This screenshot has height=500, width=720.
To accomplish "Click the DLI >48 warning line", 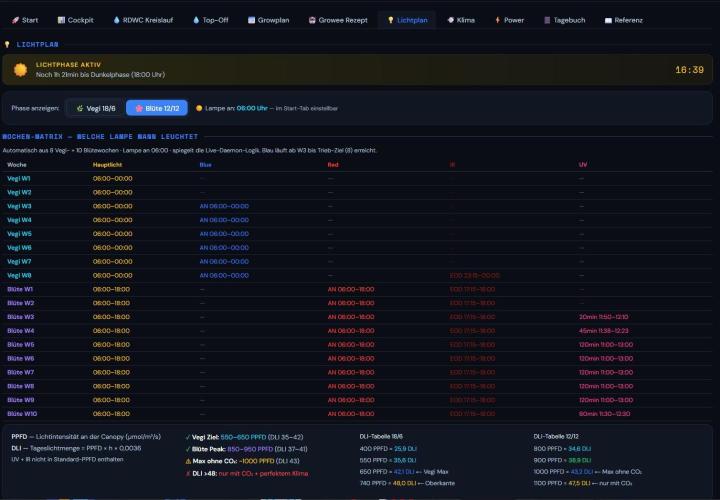I will [247, 473].
